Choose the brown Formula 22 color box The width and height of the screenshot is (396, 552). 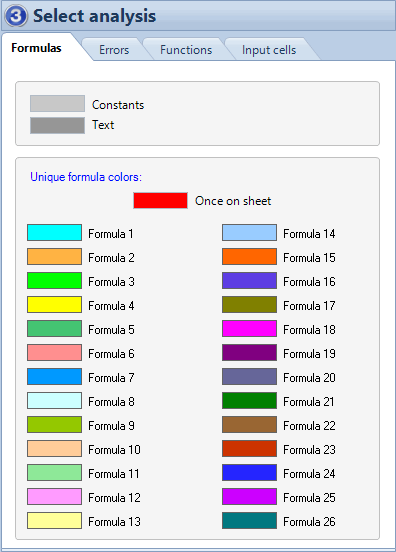coord(249,425)
